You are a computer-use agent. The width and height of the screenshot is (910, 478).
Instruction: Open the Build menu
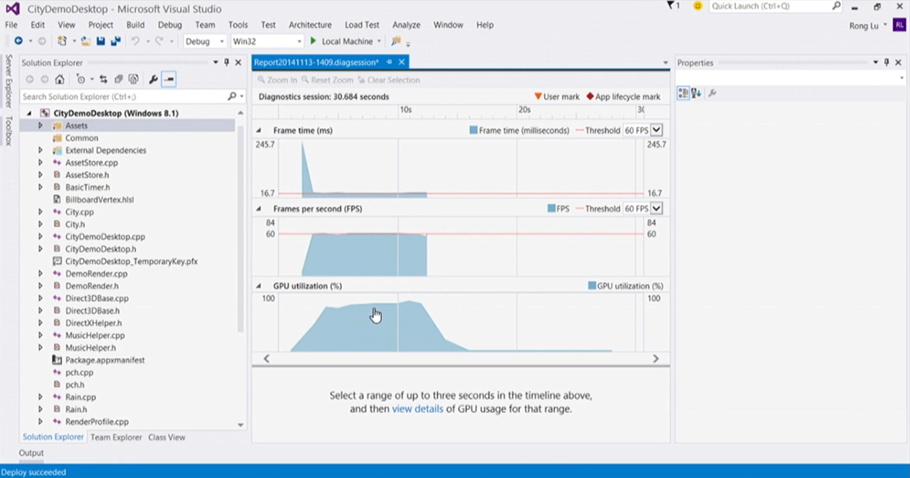point(135,25)
